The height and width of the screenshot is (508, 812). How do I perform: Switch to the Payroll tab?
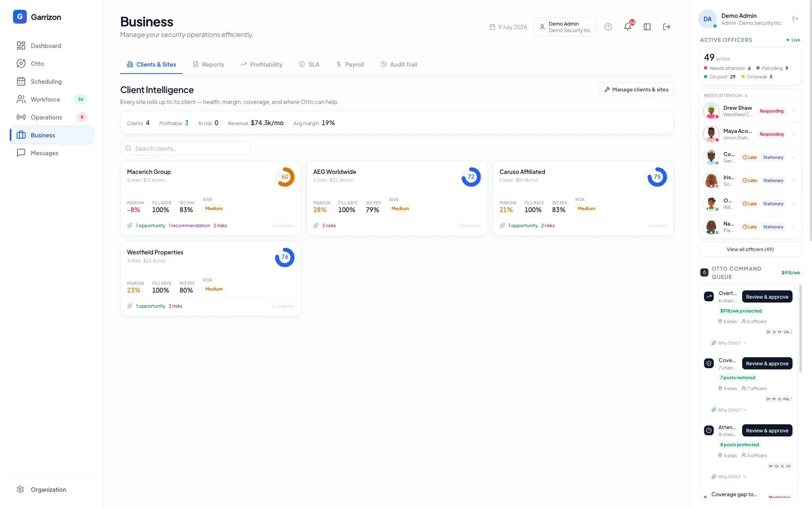click(350, 65)
